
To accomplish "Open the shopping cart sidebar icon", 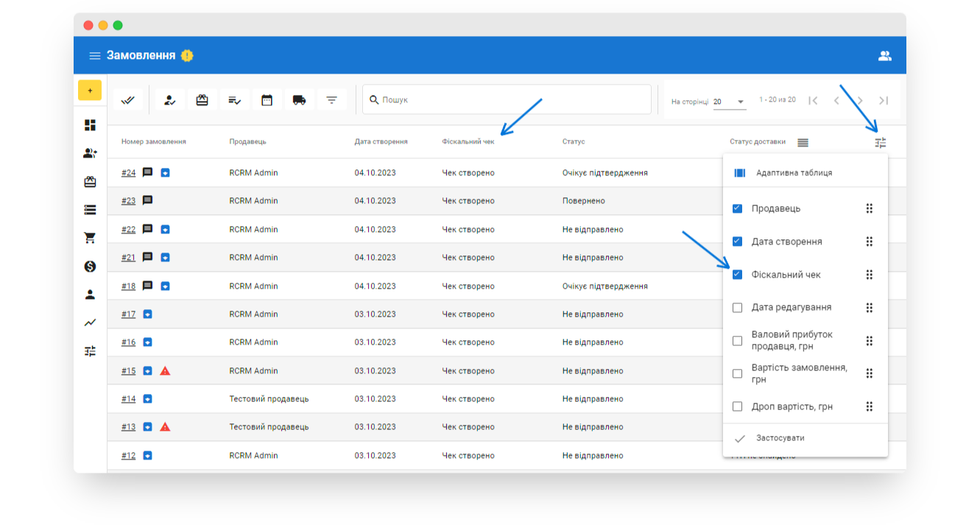I will click(x=90, y=238).
